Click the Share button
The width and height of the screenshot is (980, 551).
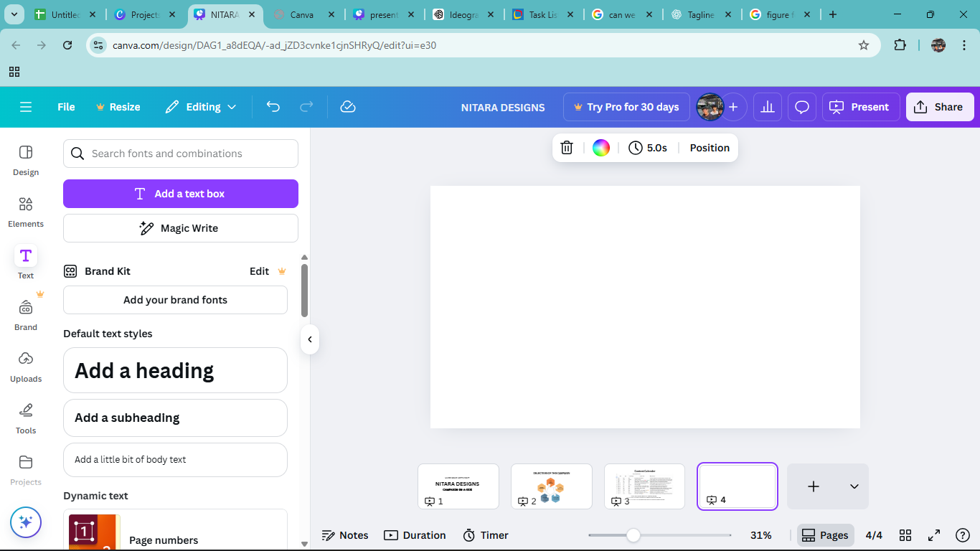pyautogui.click(x=939, y=107)
